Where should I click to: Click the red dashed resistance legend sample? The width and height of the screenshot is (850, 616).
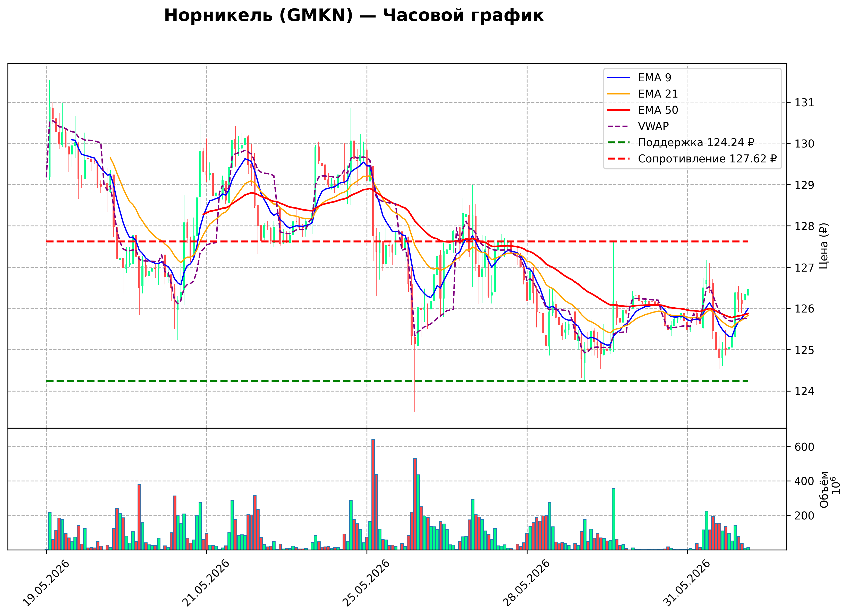coord(619,159)
